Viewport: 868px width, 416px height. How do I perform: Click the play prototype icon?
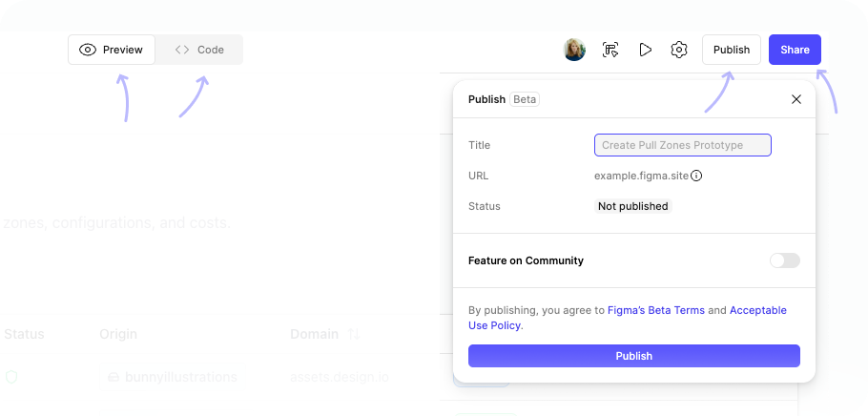(x=646, y=50)
